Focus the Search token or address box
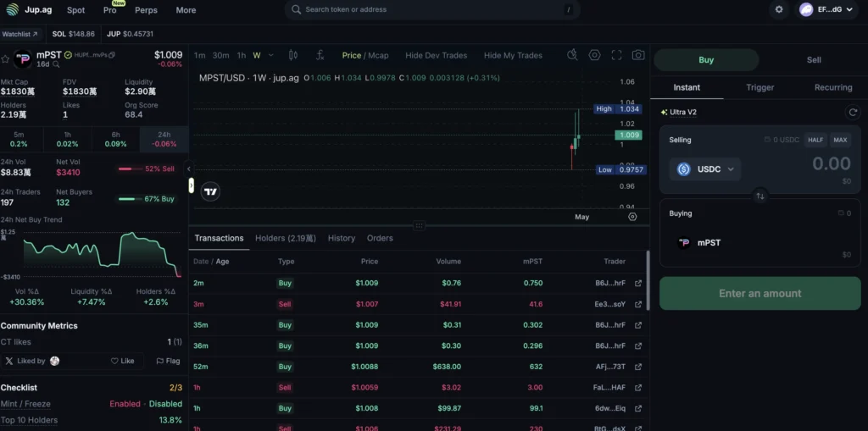The width and height of the screenshot is (868, 431). [x=432, y=9]
